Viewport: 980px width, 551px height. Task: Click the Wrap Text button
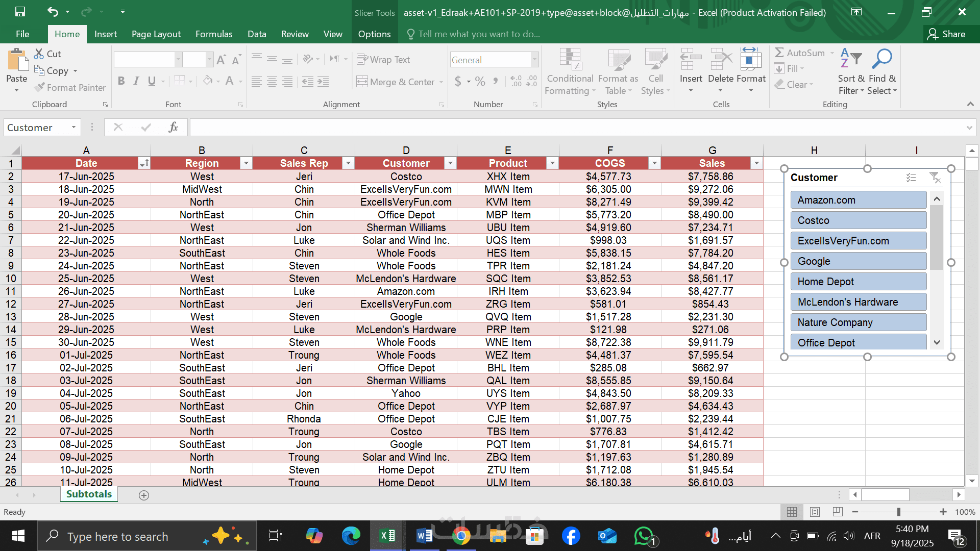383,60
